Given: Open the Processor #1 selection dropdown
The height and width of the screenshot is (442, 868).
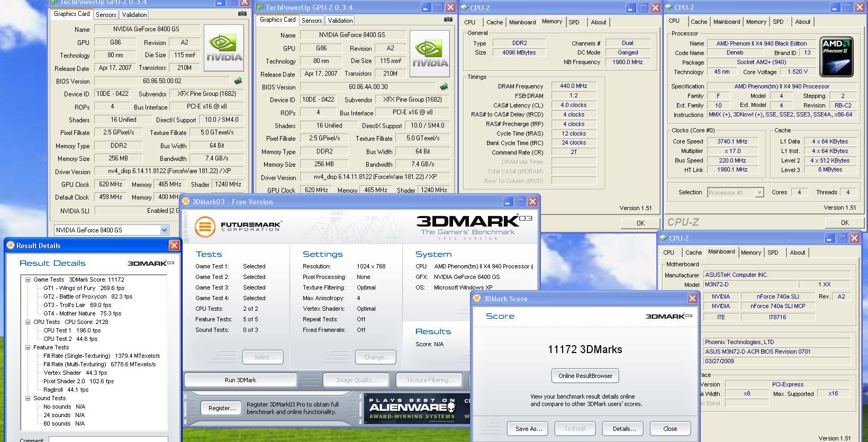Looking at the screenshot, I should (x=759, y=193).
